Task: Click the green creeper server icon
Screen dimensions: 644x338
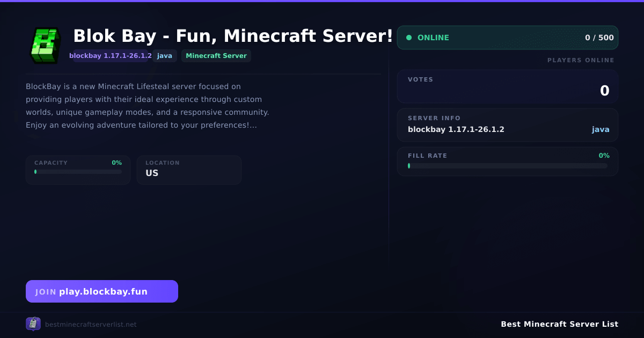Action: point(45,46)
